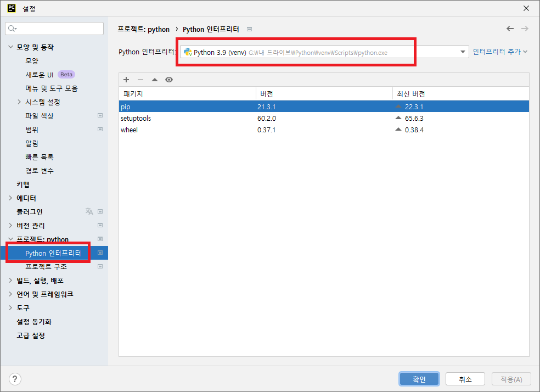Select 알림 settings item

tap(32, 143)
